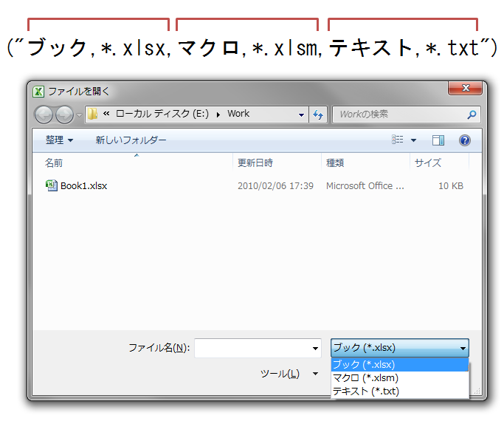Viewport: 504px width, 421px height.
Task: Click the blue help icon
Action: click(x=464, y=140)
